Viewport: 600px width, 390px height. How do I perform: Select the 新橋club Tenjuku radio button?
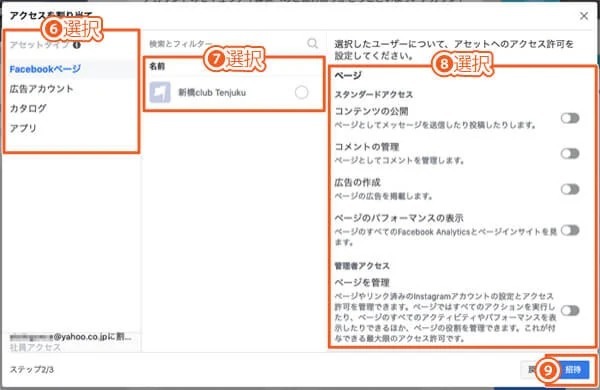pyautogui.click(x=302, y=92)
